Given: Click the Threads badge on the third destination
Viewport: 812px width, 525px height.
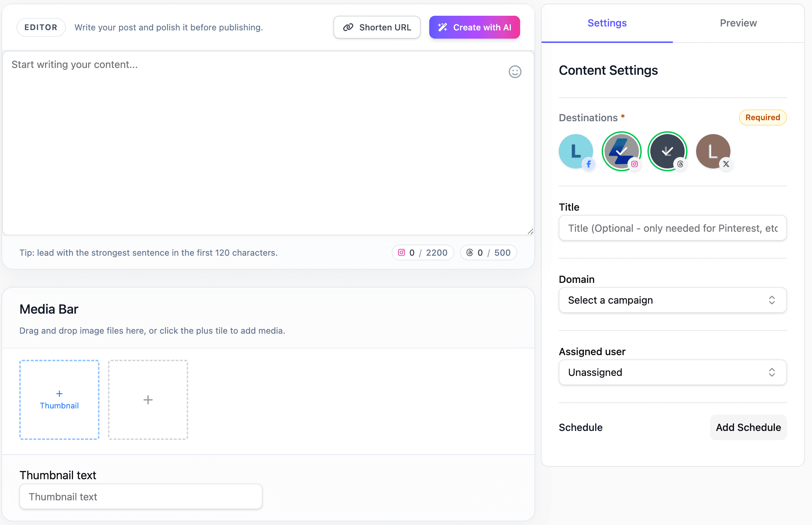Looking at the screenshot, I should pos(680,164).
